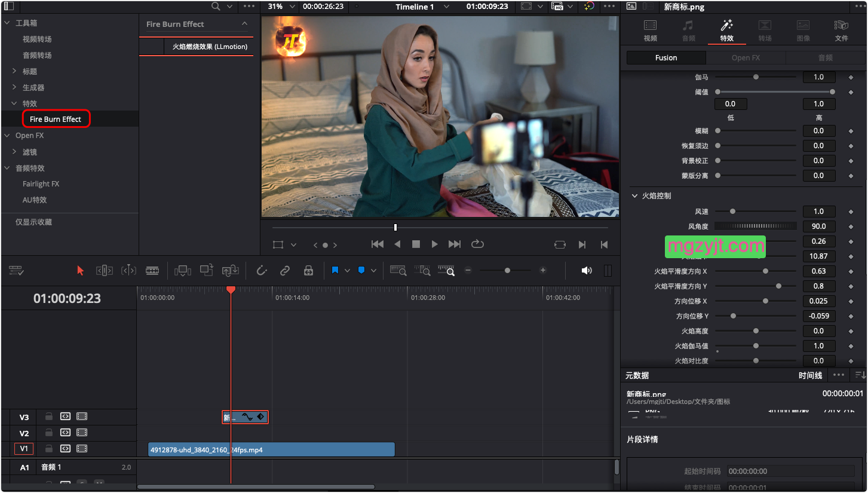Select the 新商标 clip on track V3
The image size is (868, 493).
(245, 417)
